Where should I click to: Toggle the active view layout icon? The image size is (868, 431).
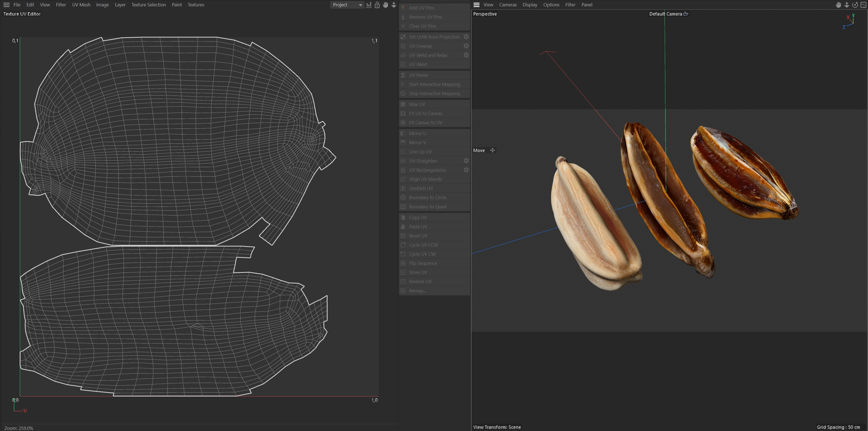click(863, 5)
